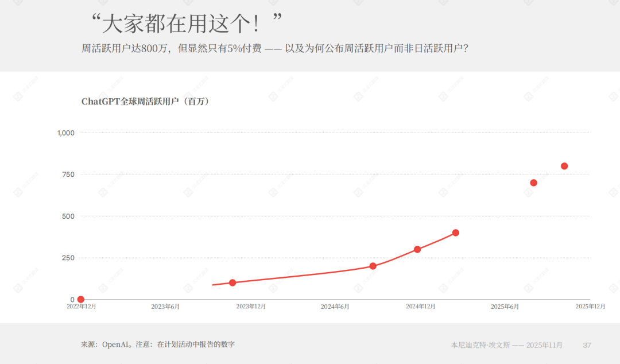Click the x-axis label 2023年6月
This screenshot has width=620, height=364.
coord(165,307)
